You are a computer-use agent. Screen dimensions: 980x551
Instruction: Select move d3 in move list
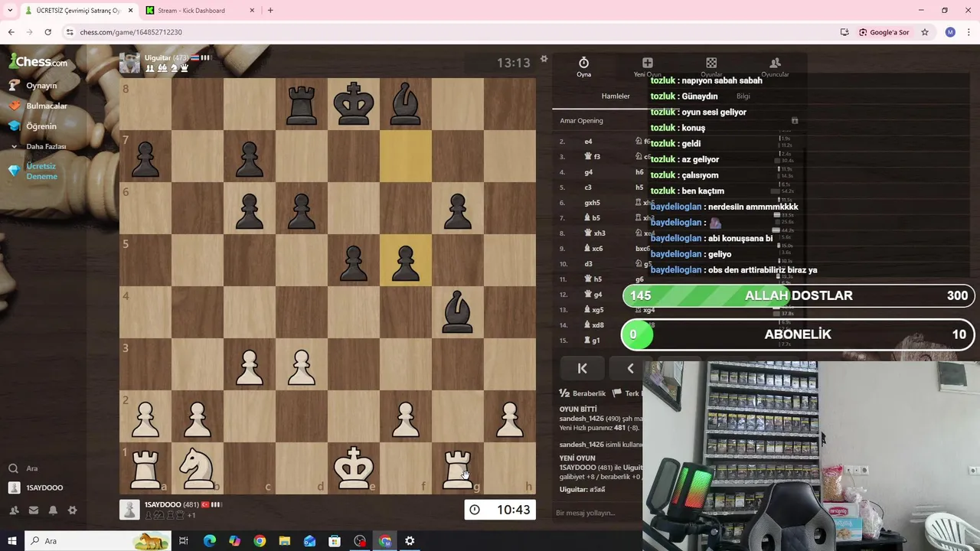click(x=588, y=264)
